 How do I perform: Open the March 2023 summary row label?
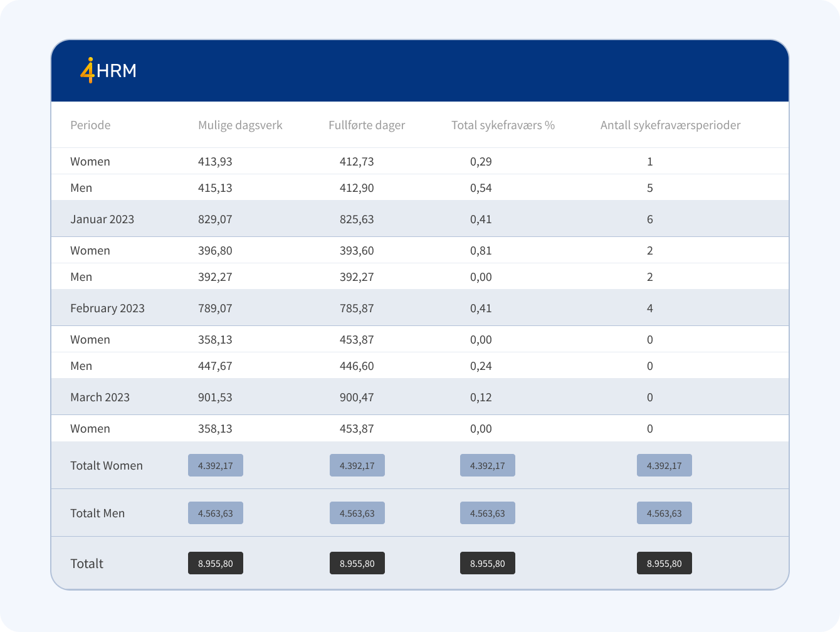pos(100,397)
